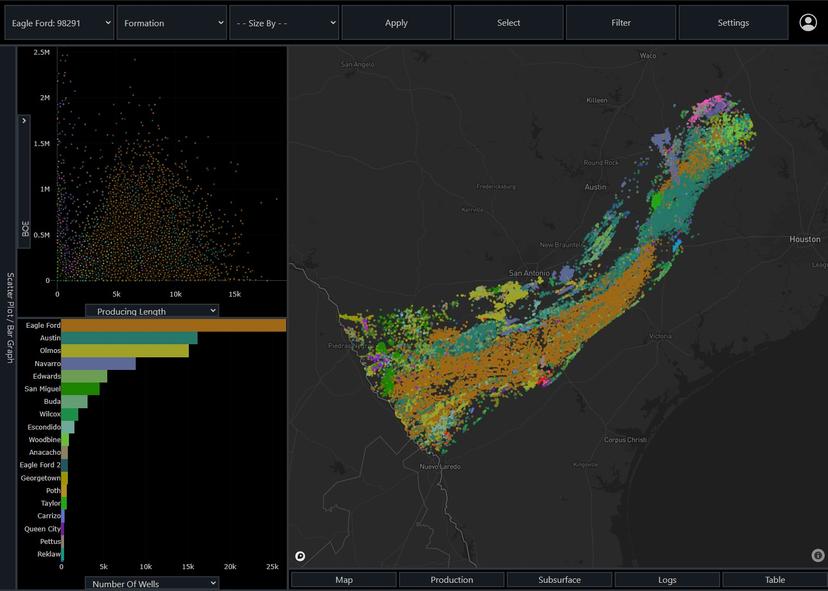828x591 pixels.
Task: Switch to the Subsurface tab
Action: (x=559, y=578)
